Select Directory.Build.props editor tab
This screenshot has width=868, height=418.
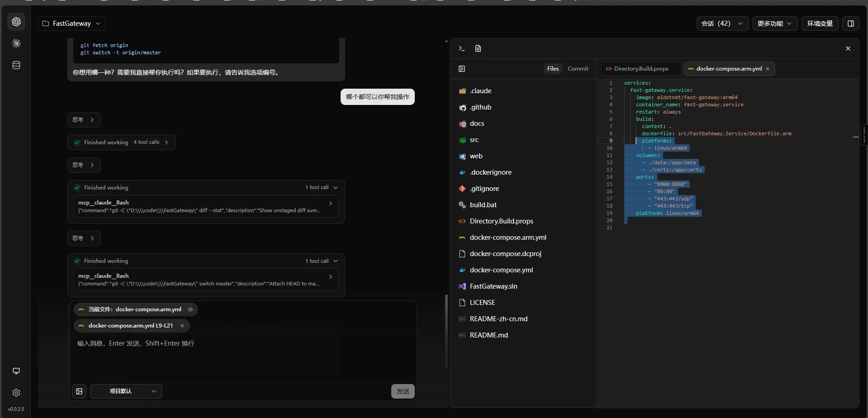point(641,69)
